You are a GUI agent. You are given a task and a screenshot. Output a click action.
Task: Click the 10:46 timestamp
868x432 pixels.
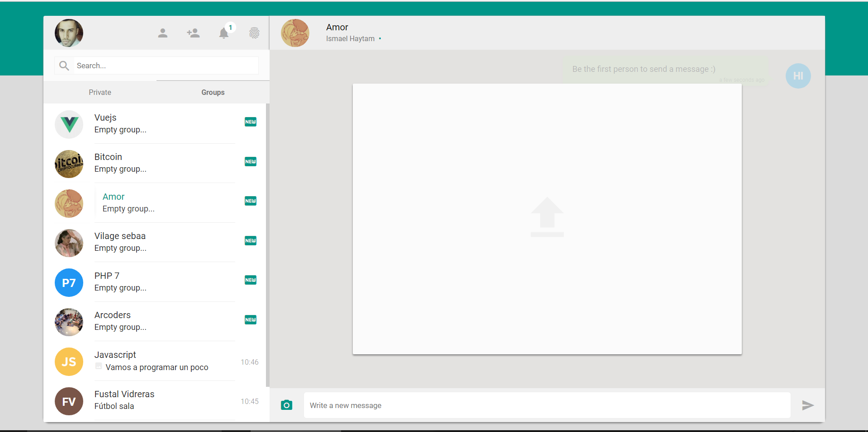tap(250, 362)
